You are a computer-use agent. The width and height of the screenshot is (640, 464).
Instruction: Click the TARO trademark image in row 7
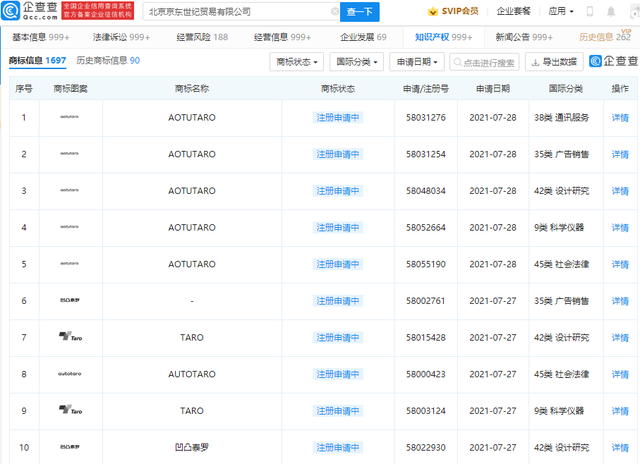(x=70, y=337)
